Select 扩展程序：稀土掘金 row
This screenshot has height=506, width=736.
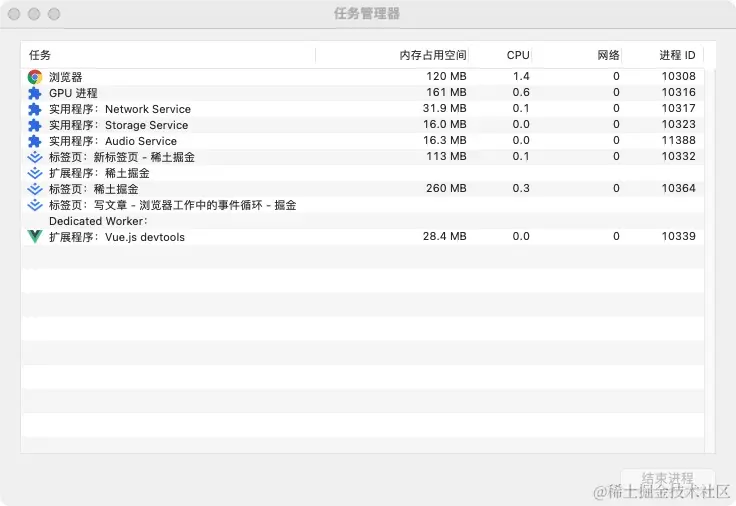(x=362, y=172)
